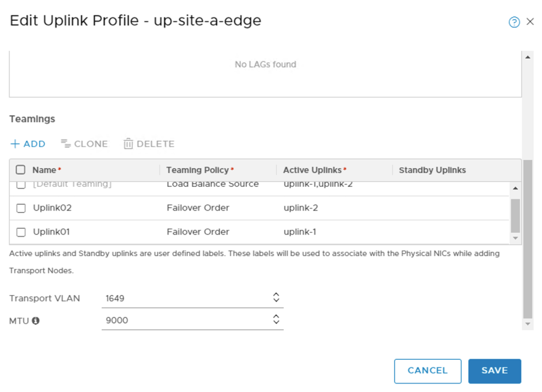Select the Uplink01 teaming entry
This screenshot has width=542, height=392.
tap(21, 232)
